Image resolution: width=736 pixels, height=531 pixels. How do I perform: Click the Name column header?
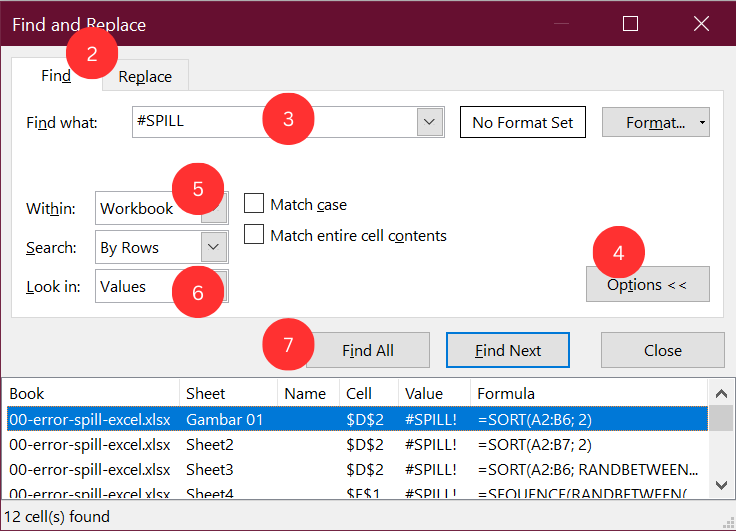tap(308, 393)
